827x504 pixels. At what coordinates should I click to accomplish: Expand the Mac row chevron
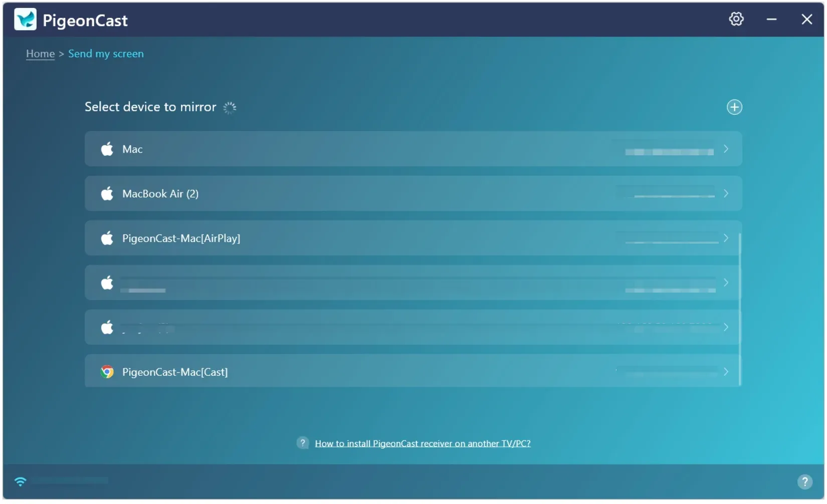[x=726, y=149]
